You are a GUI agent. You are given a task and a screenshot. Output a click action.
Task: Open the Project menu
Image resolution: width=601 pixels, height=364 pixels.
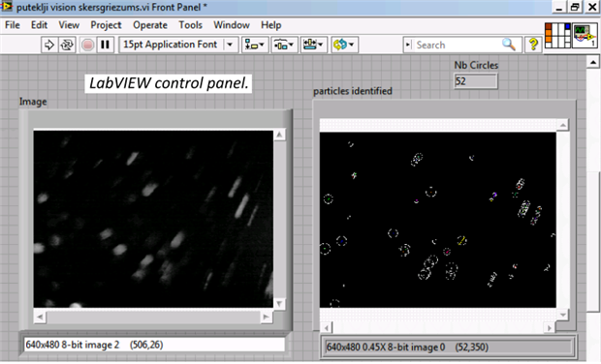click(x=106, y=25)
